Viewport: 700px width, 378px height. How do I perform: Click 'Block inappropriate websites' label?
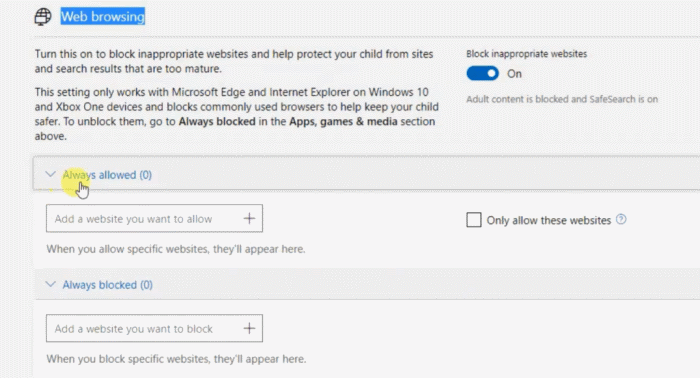(x=526, y=54)
